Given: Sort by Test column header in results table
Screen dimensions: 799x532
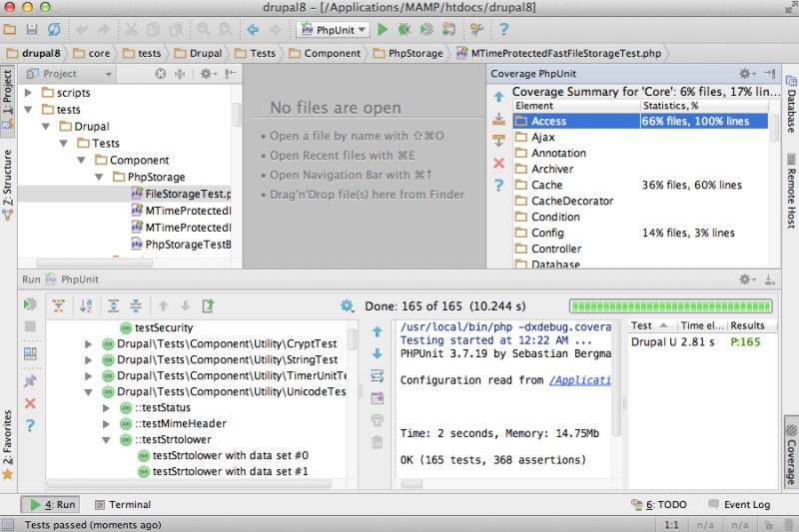Looking at the screenshot, I should [x=651, y=325].
